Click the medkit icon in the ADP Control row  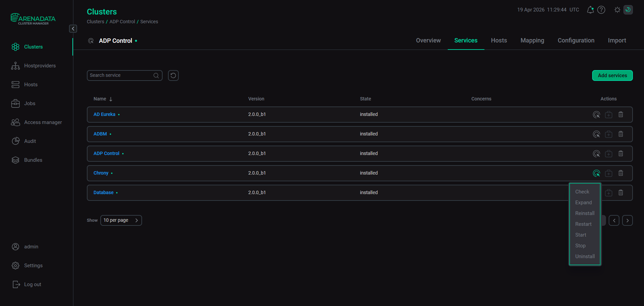(x=609, y=154)
